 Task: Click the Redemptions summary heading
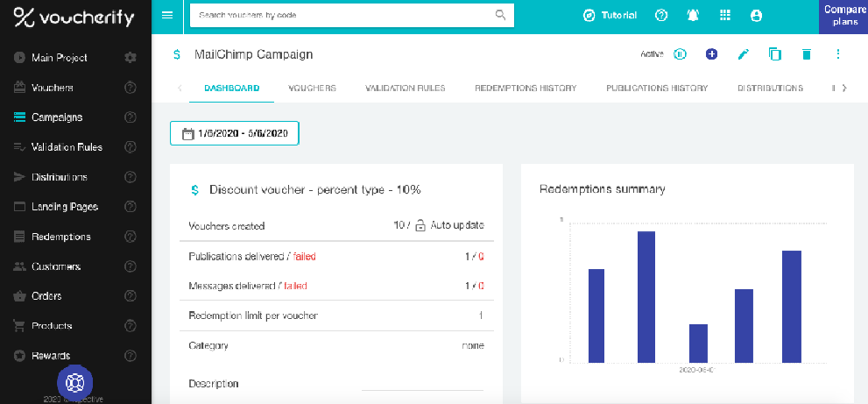click(603, 189)
